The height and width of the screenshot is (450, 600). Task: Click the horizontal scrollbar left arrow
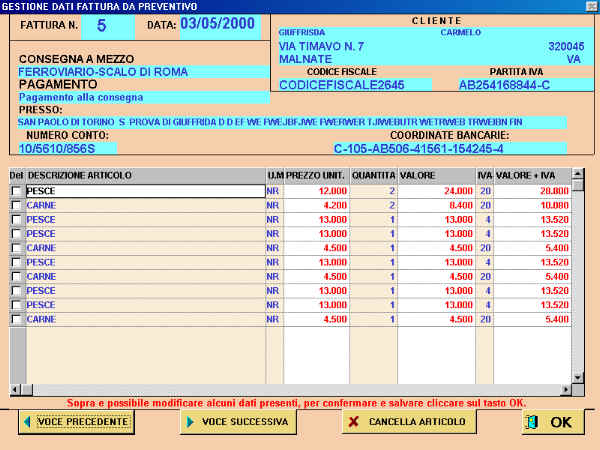pos(16,389)
